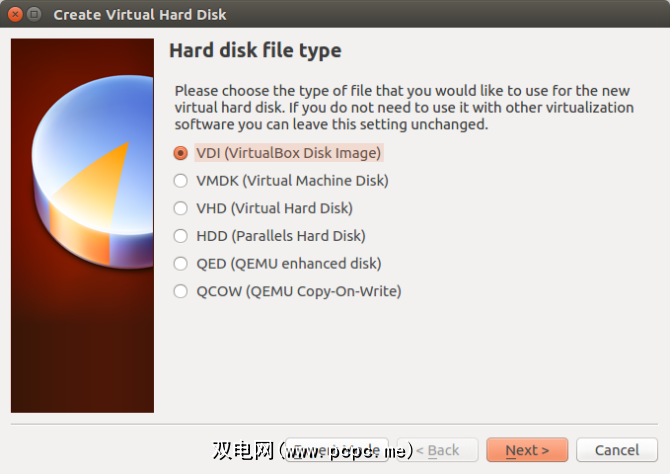Switch to Expert Mode
Image resolution: width=670 pixels, height=474 pixels.
tap(336, 450)
